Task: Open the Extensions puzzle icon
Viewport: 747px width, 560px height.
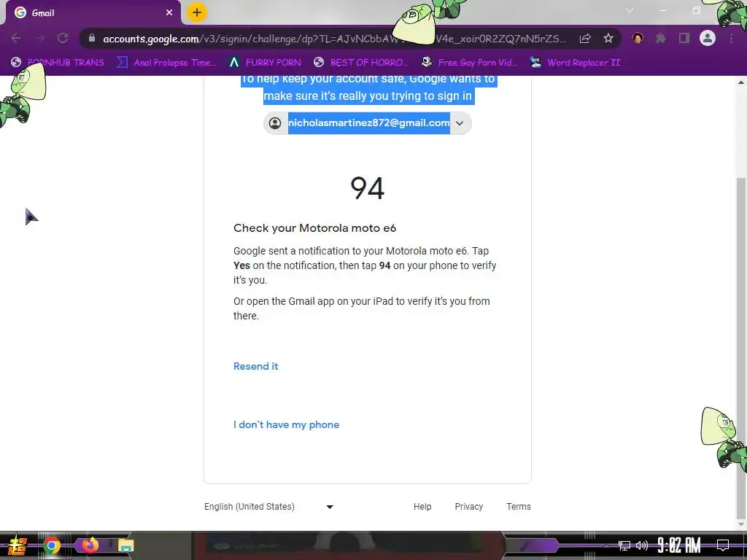Action: tap(661, 38)
